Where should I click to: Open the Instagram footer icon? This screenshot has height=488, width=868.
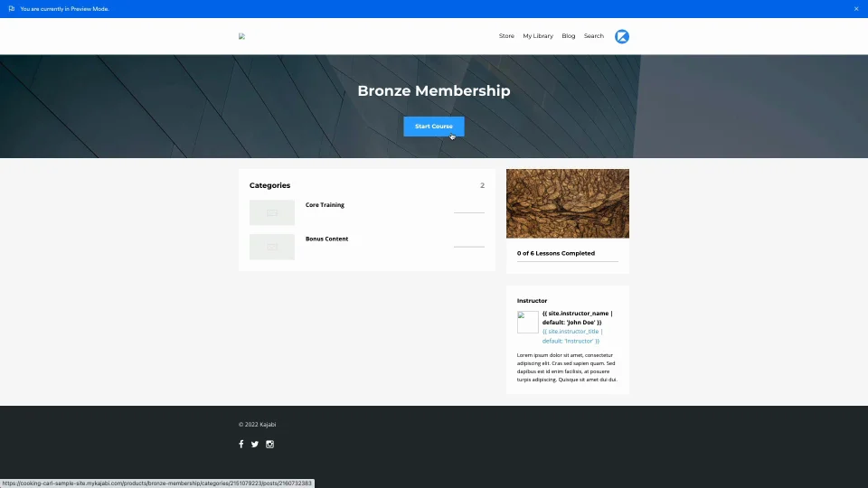(x=269, y=444)
